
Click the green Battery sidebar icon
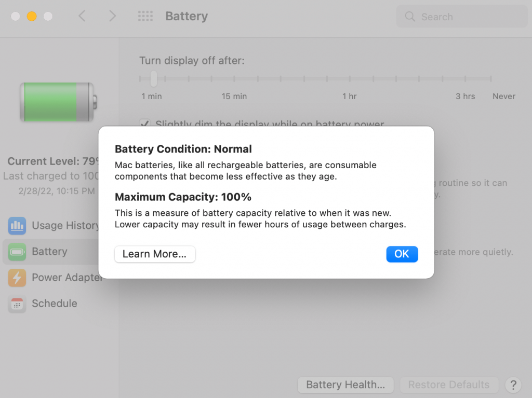click(17, 252)
